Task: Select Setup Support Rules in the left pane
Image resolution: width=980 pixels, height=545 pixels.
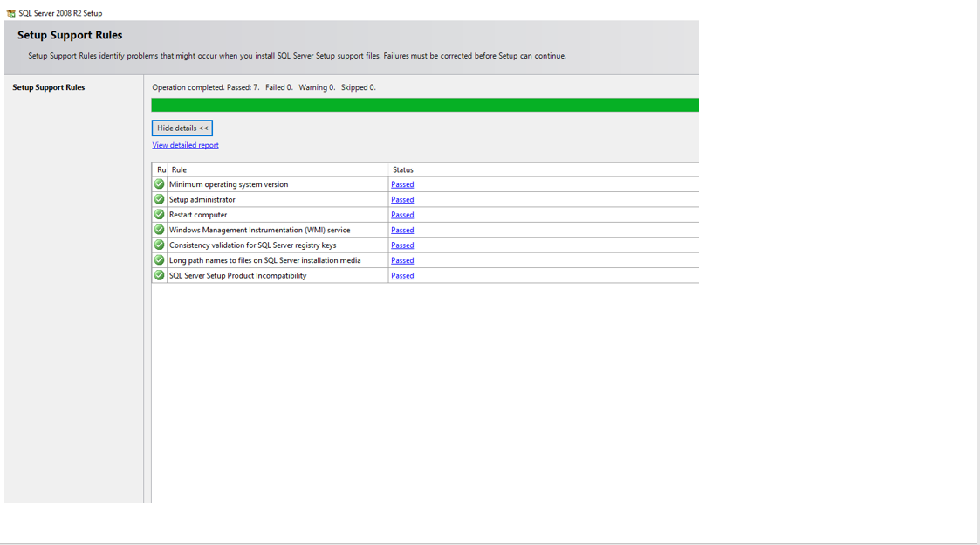Action: click(x=49, y=87)
